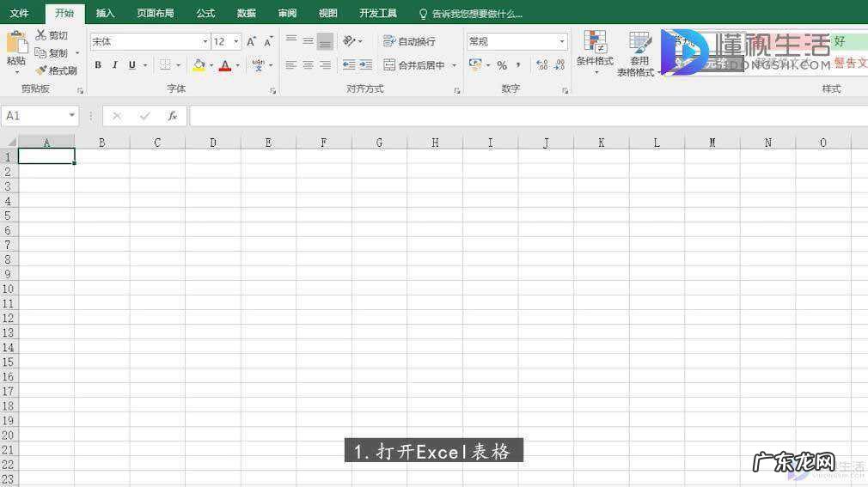Align cell text right
The image size is (868, 487).
coord(326,65)
